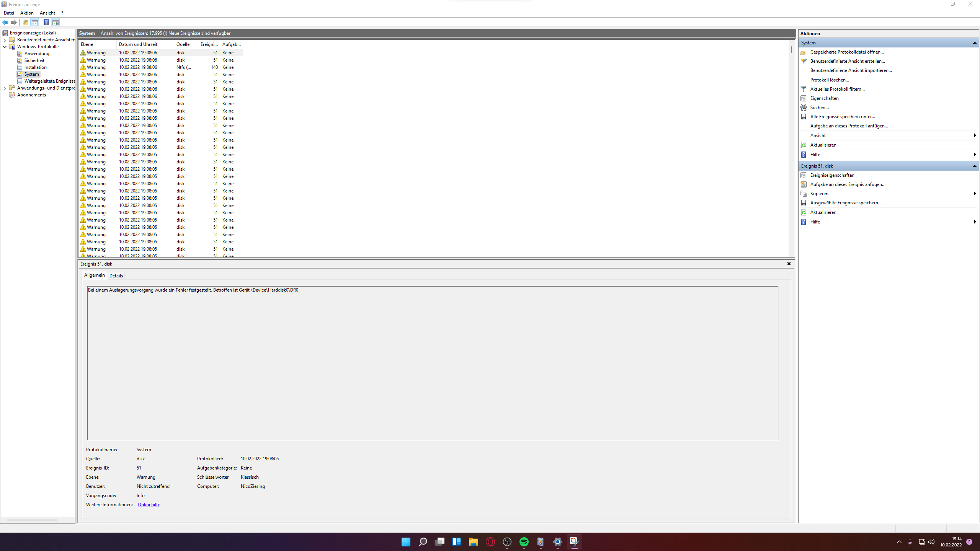Click the Forward arrow toolbar icon
980x551 pixels.
[x=14, y=22]
